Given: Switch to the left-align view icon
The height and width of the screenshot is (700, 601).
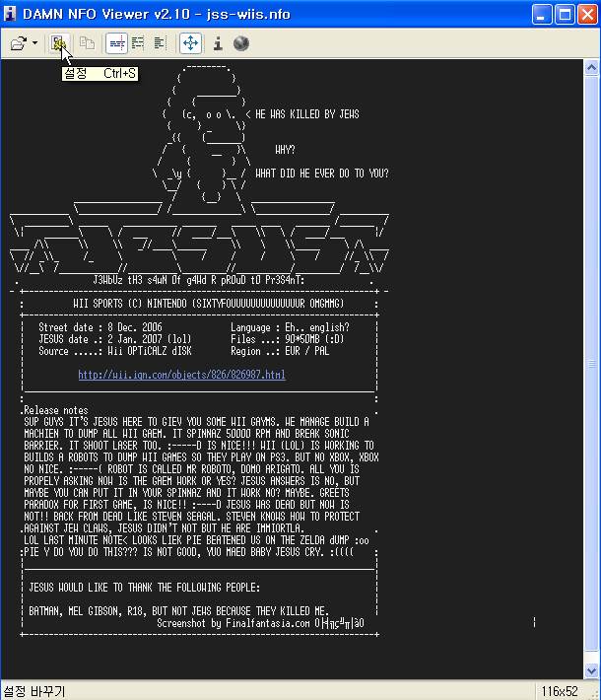Looking at the screenshot, I should pyautogui.click(x=160, y=43).
